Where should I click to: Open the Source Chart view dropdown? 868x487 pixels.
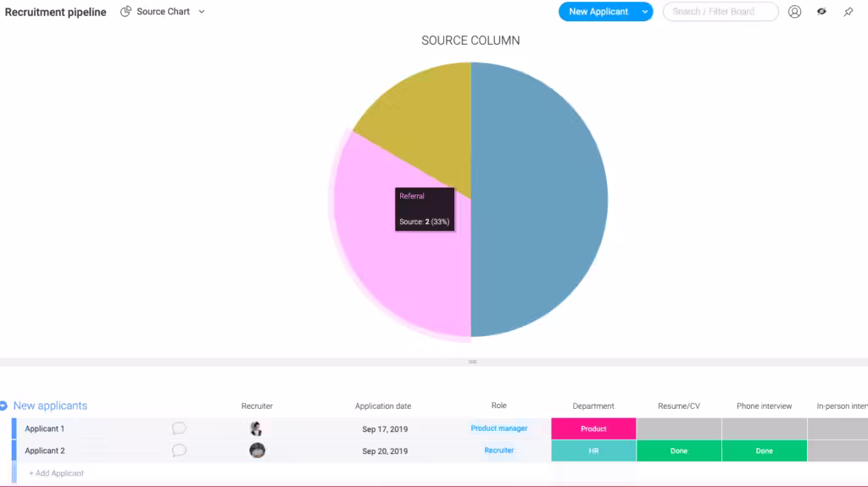pyautogui.click(x=202, y=12)
